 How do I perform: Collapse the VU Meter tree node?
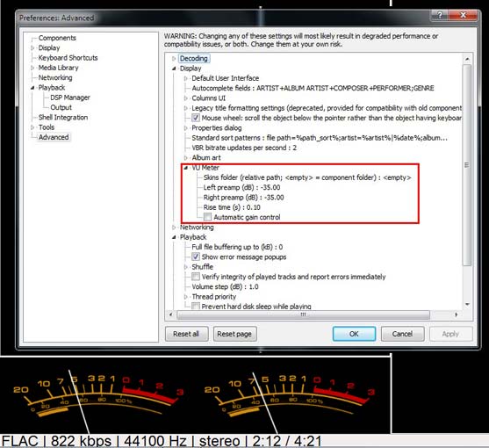tap(186, 168)
